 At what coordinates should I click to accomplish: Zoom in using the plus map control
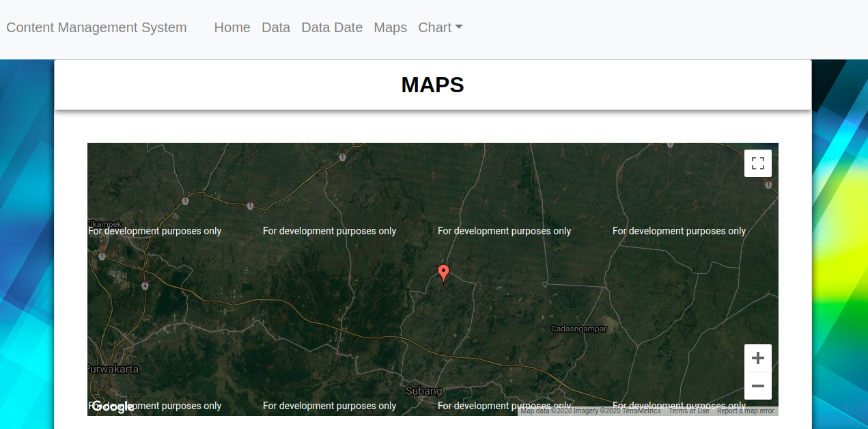pyautogui.click(x=757, y=357)
